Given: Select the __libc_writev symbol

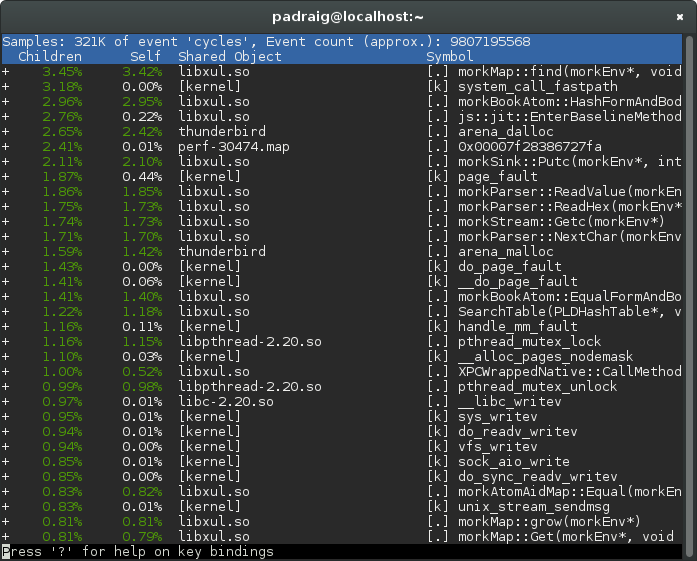Looking at the screenshot, I should [510, 402].
